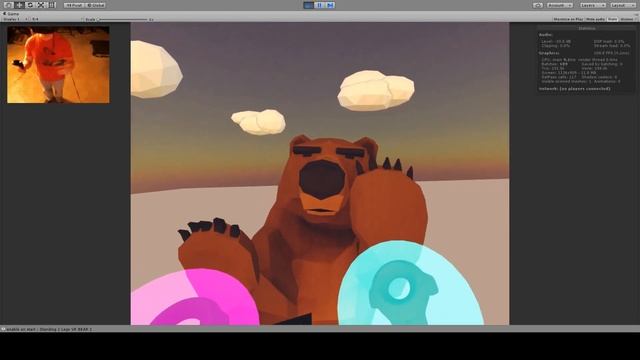The image size is (640, 360).
Task: Stop play mode with the Play button
Action: (x=309, y=5)
